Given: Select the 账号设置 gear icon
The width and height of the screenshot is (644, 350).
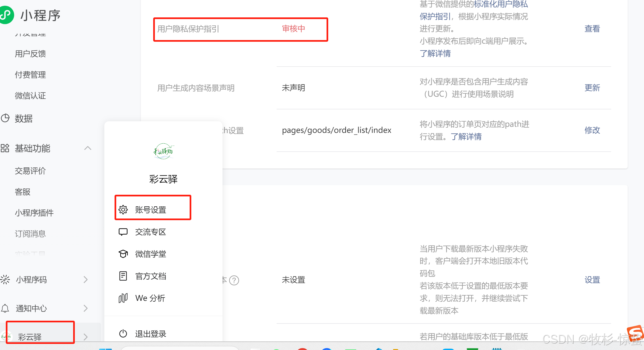Looking at the screenshot, I should pos(123,210).
